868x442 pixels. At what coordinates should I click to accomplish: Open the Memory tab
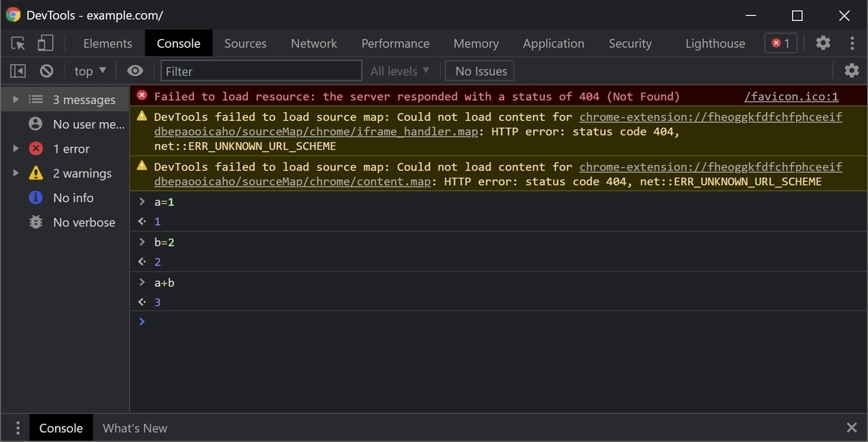(x=476, y=43)
